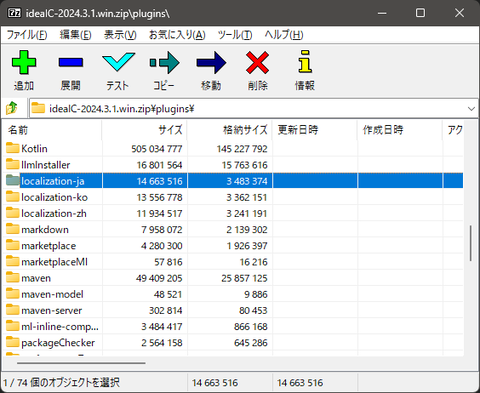Click the ml-inline-comp... folder icon
Viewport: 480px width, 393px height.
tap(13, 326)
